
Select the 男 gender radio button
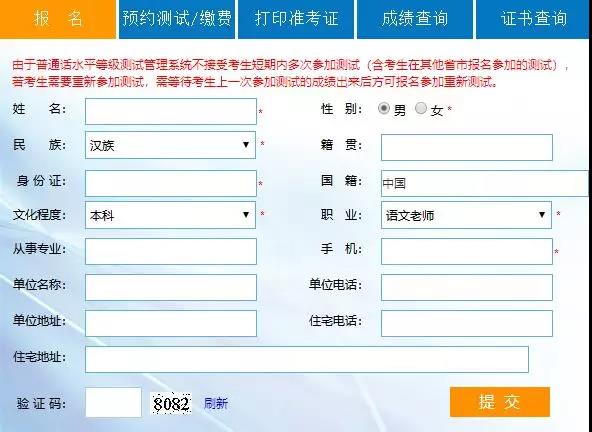[x=384, y=108]
